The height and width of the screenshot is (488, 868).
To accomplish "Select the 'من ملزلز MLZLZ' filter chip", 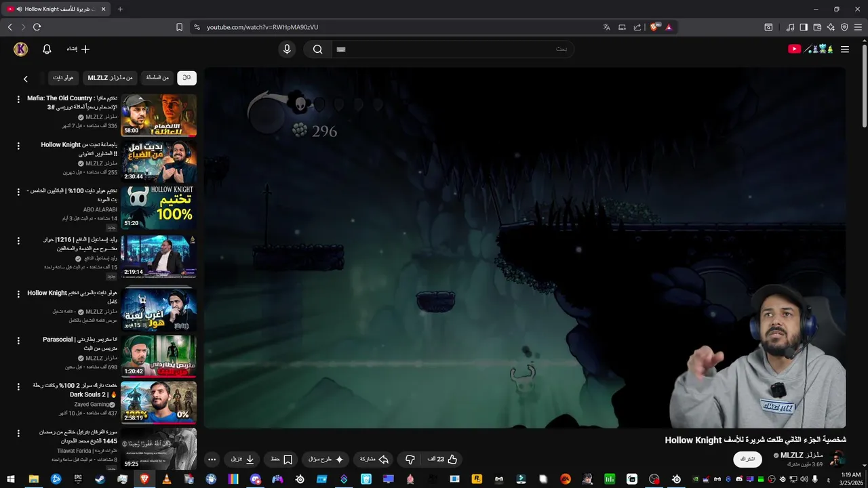I will 110,78.
